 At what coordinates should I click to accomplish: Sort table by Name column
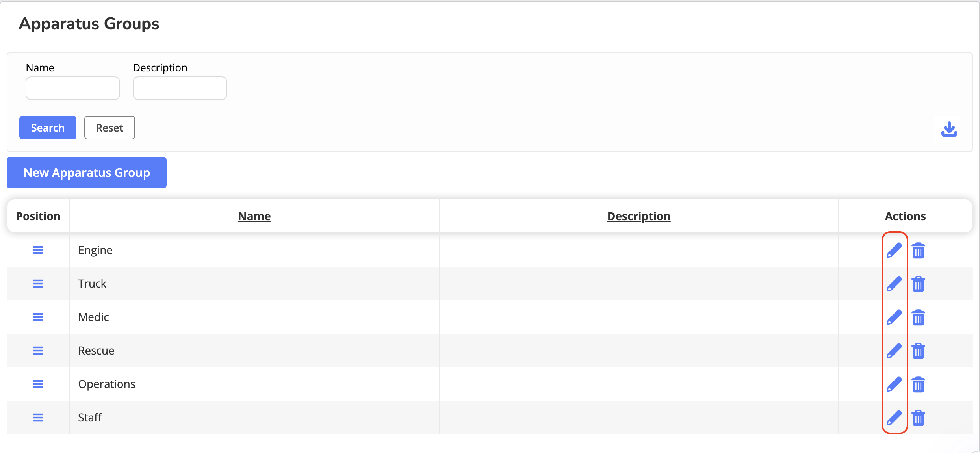[254, 216]
